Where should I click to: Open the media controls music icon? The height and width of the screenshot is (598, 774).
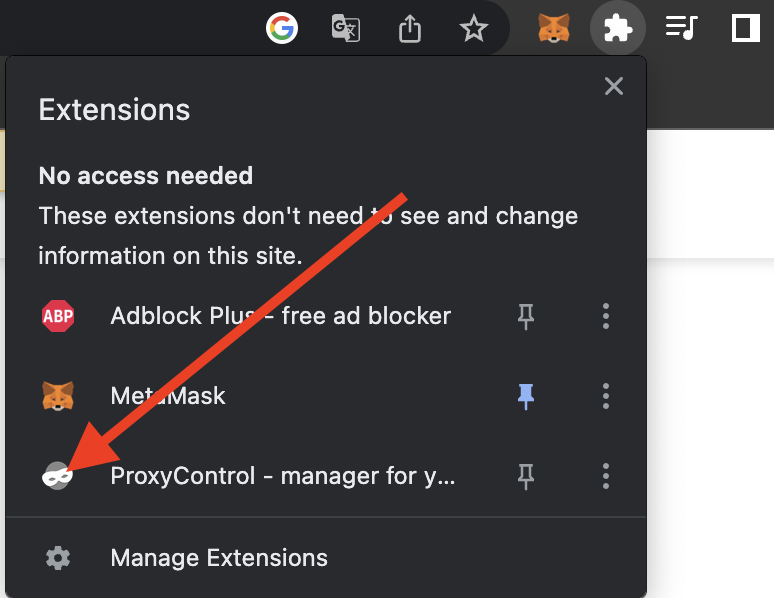[x=682, y=27]
